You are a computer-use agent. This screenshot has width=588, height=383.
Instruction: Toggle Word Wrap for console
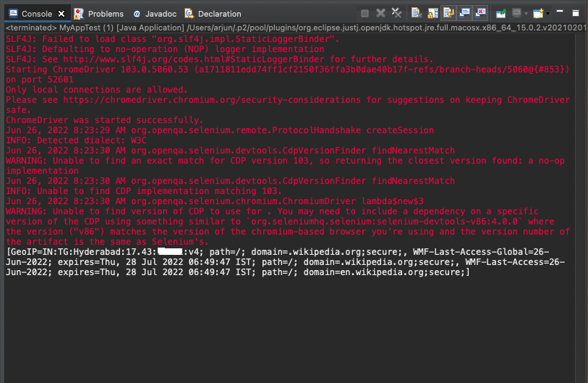448,13
